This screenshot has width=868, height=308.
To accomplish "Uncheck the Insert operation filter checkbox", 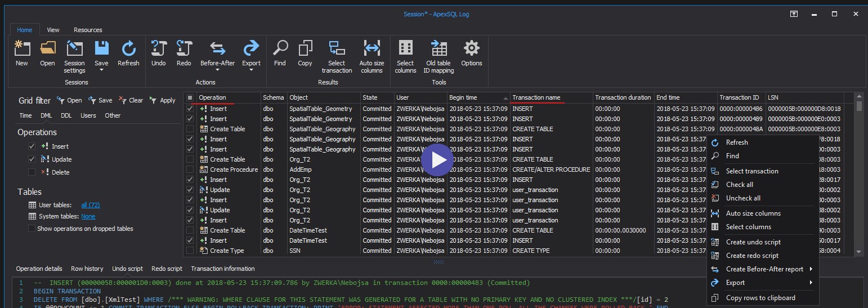I will [32, 146].
